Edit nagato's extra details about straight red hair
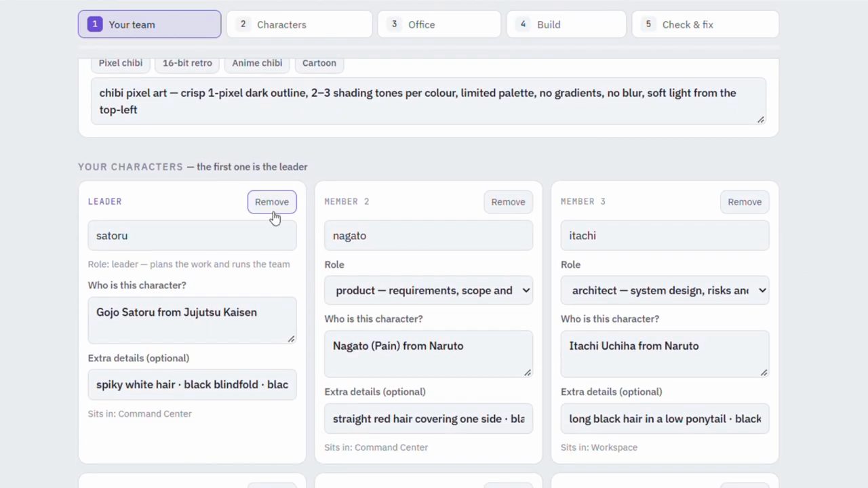 pos(429,419)
